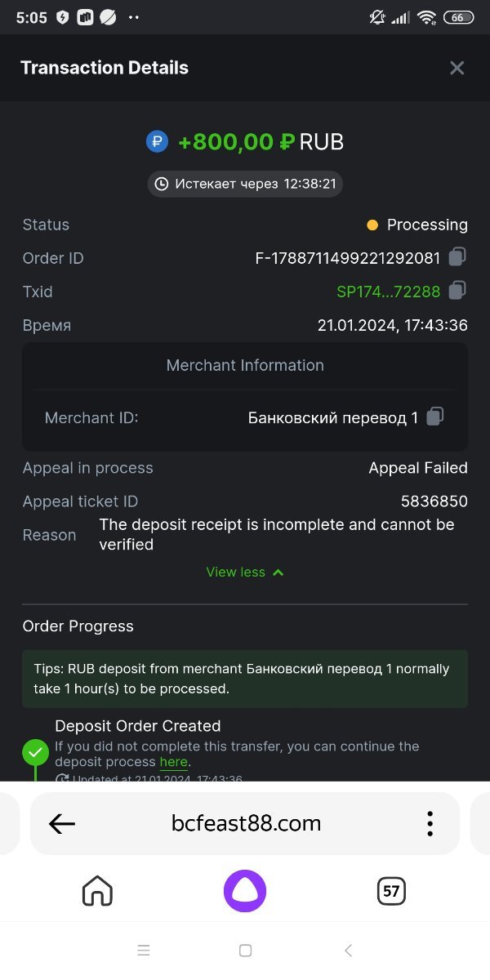Tap the clock icon in expiry timer
Image resolution: width=490 pixels, height=980 pixels.
162,184
